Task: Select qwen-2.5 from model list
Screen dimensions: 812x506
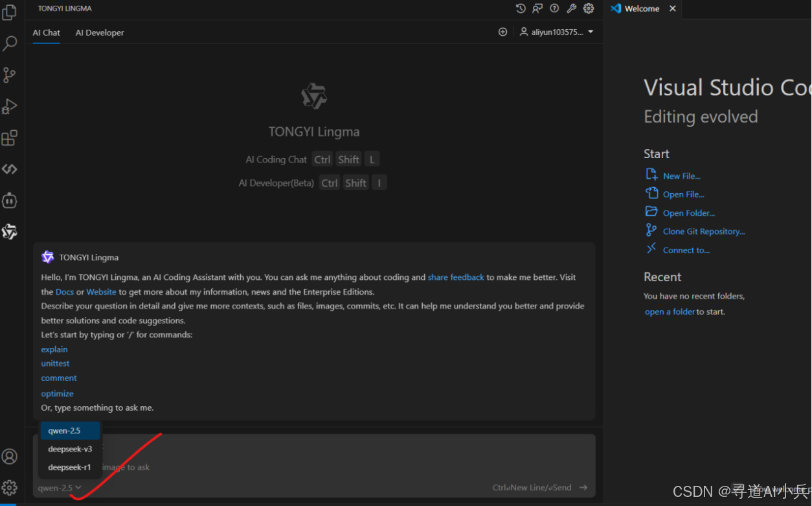Action: click(x=70, y=431)
